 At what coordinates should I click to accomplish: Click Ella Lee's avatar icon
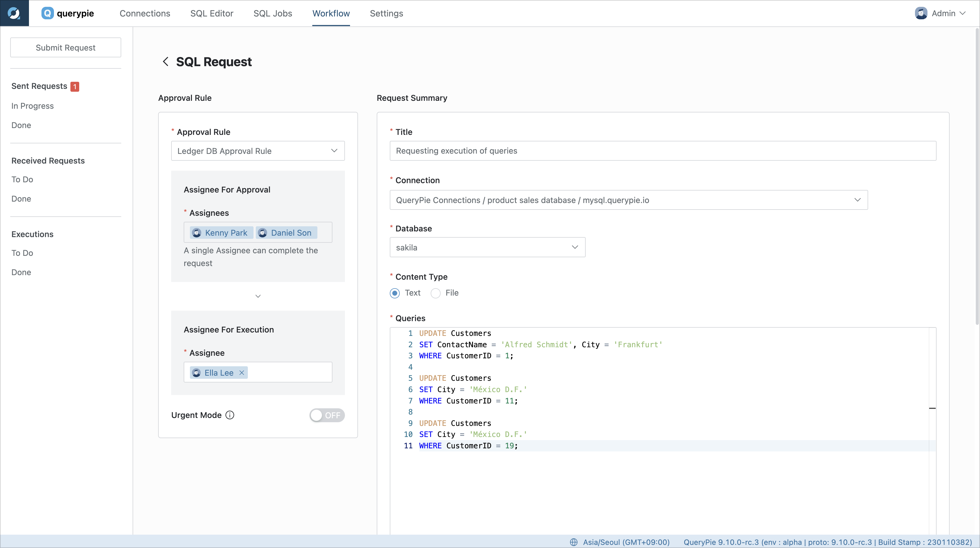click(x=196, y=373)
